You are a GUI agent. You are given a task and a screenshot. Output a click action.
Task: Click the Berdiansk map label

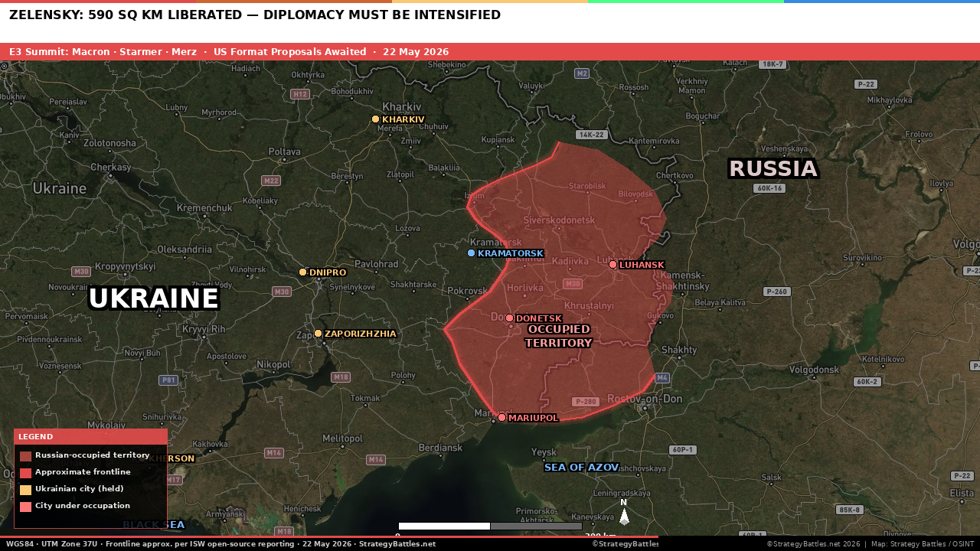pyautogui.click(x=441, y=448)
